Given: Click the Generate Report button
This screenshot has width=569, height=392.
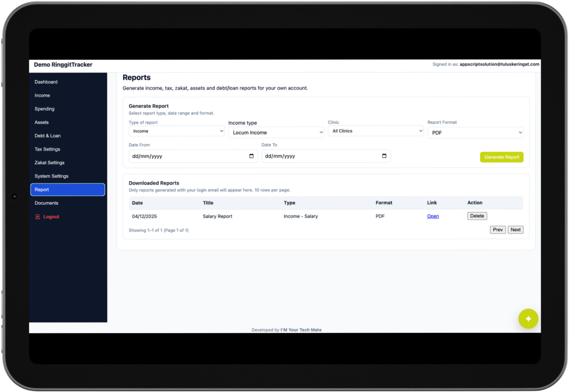Looking at the screenshot, I should click(502, 157).
